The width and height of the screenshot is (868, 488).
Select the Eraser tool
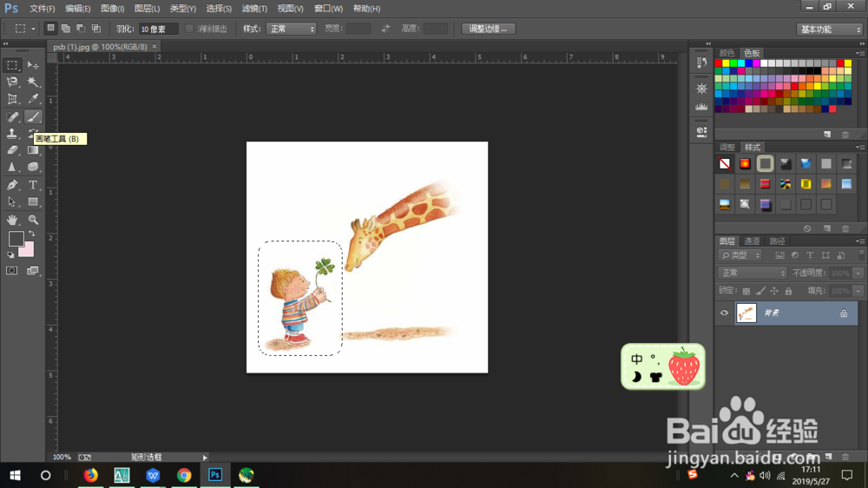click(x=12, y=150)
